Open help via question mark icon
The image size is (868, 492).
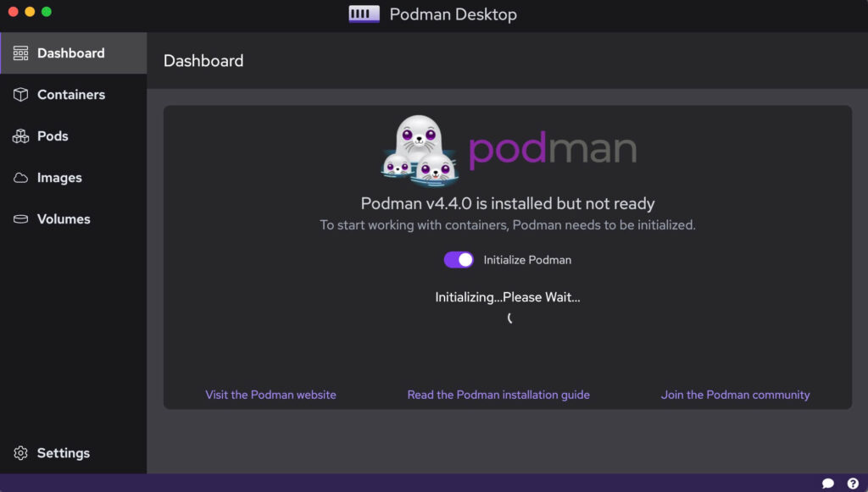pos(853,484)
